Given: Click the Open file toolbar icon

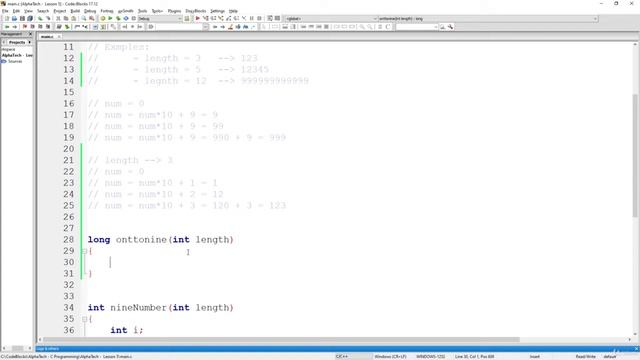Looking at the screenshot, I should 14,18.
